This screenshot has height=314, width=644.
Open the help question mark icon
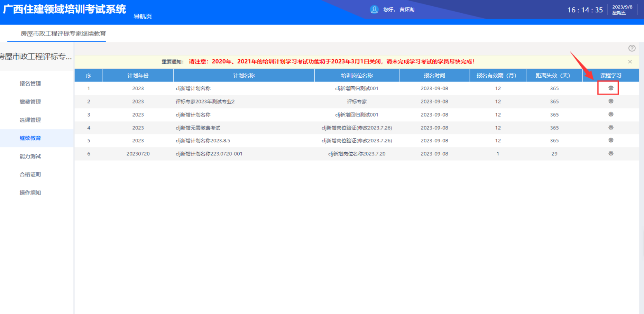point(632,48)
